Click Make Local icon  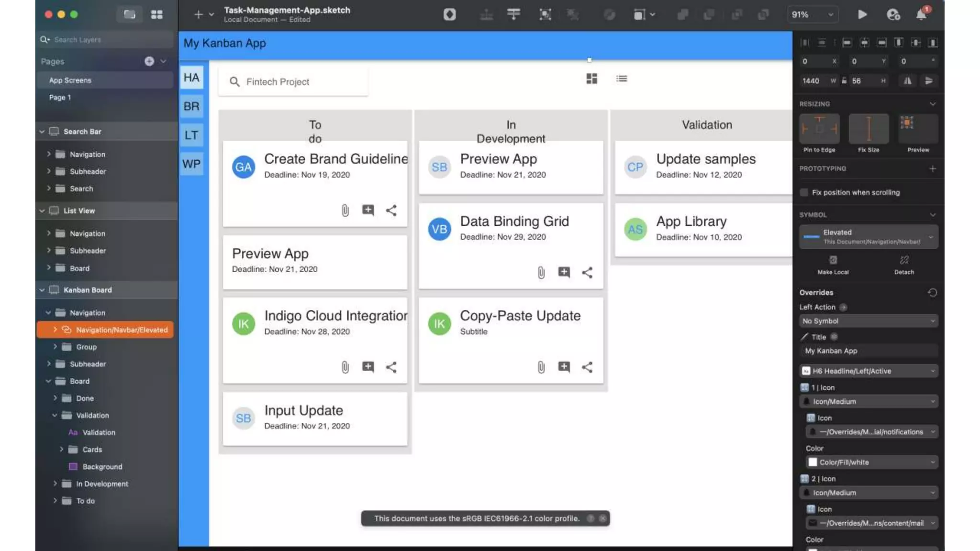pyautogui.click(x=833, y=260)
